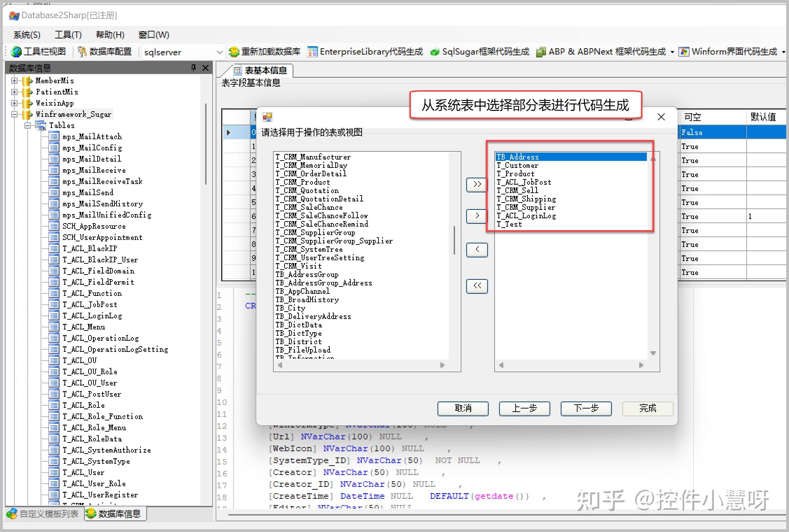Reload the database with 重新加载数据库
789x532 pixels.
coord(264,51)
